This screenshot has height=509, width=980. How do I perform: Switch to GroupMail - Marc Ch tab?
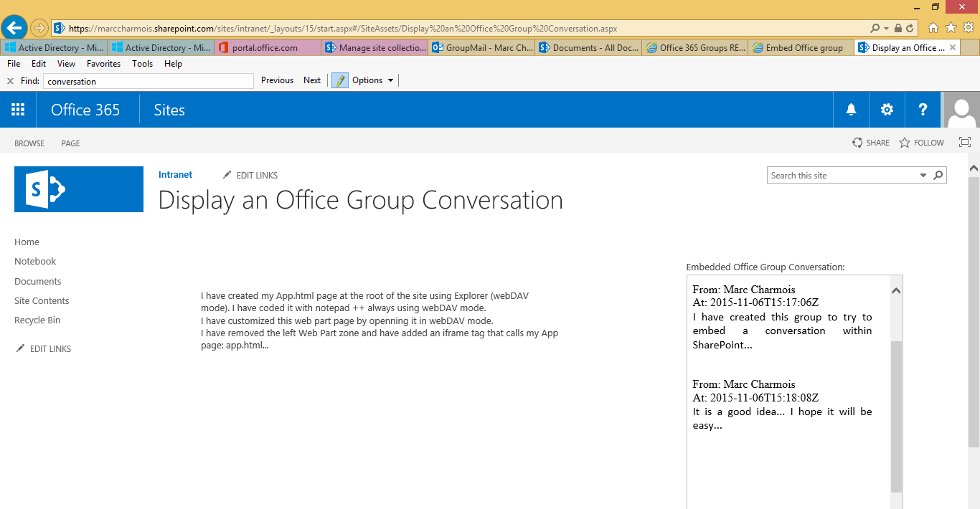[x=481, y=48]
